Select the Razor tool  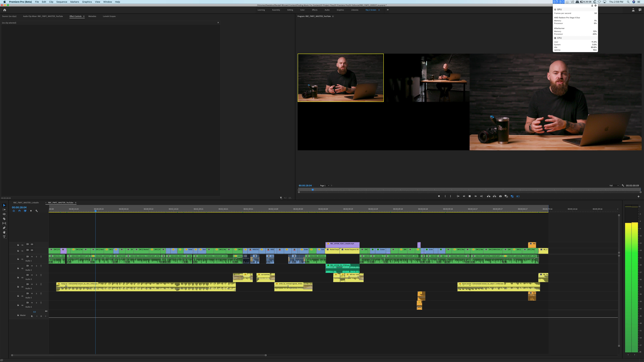point(4,219)
